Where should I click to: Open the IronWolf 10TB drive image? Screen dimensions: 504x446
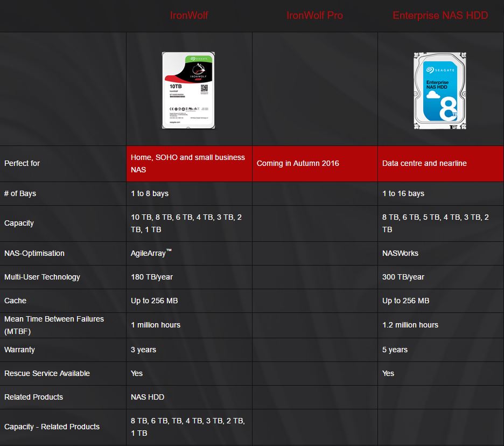click(x=188, y=90)
